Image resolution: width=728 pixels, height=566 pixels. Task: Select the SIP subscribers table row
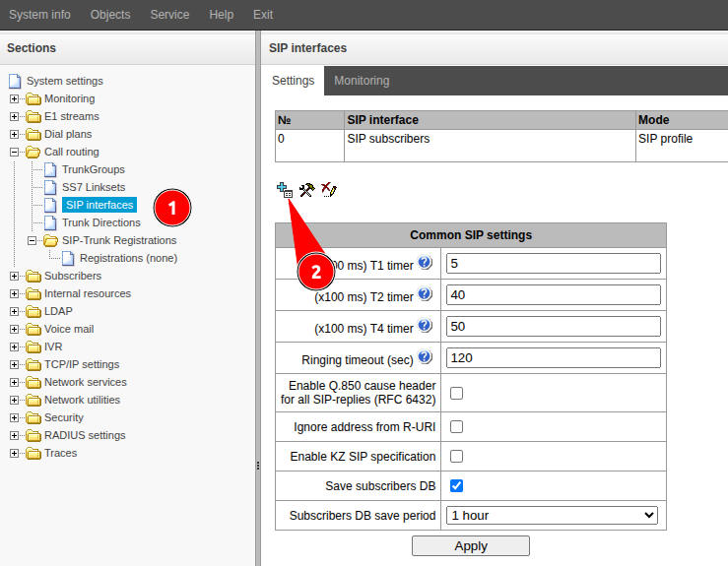(388, 139)
